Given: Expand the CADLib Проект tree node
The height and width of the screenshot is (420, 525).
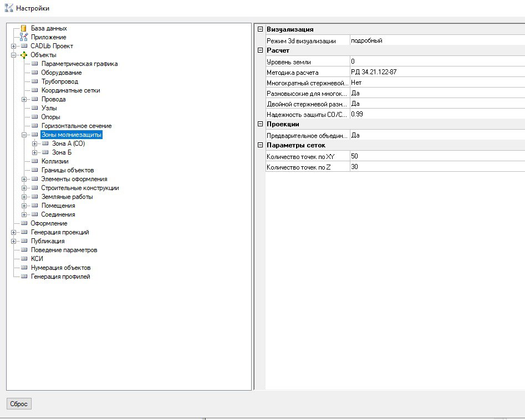Looking at the screenshot, I should 13,46.
